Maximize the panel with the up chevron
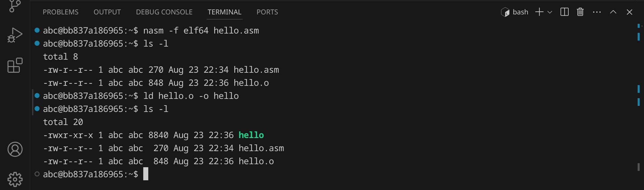 point(613,12)
